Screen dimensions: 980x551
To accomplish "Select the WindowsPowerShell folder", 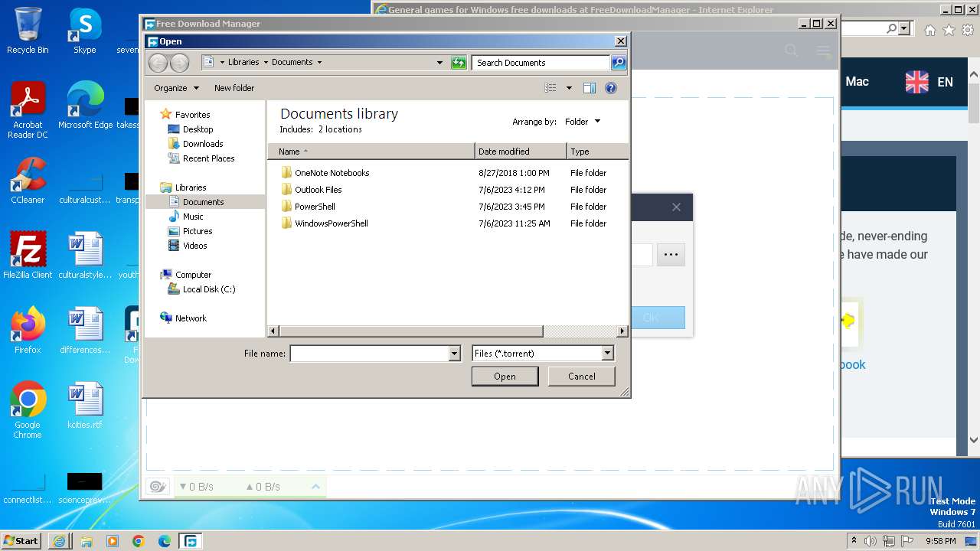I will pyautogui.click(x=331, y=223).
